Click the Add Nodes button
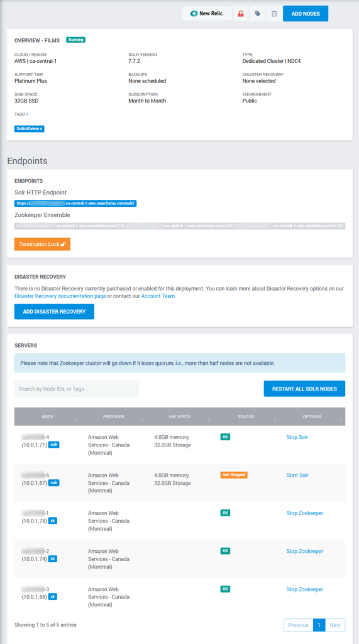The width and height of the screenshot is (359, 644). pyautogui.click(x=306, y=14)
